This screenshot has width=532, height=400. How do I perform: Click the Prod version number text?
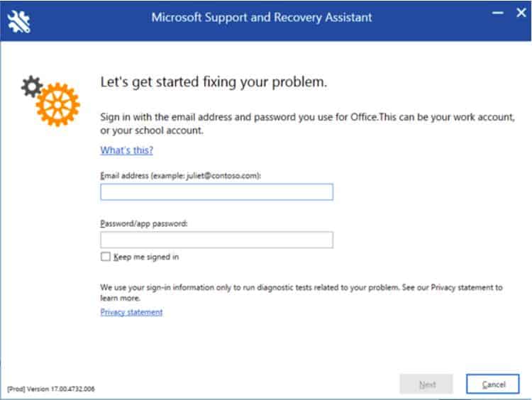(x=51, y=389)
